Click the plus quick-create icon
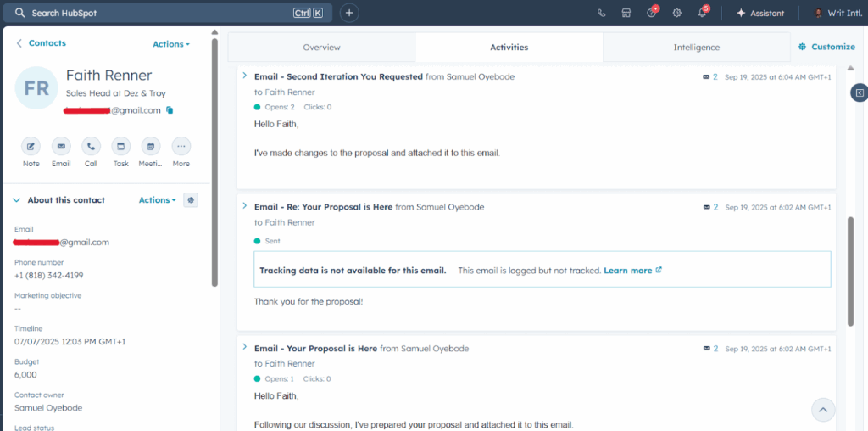868x431 pixels. pyautogui.click(x=349, y=13)
